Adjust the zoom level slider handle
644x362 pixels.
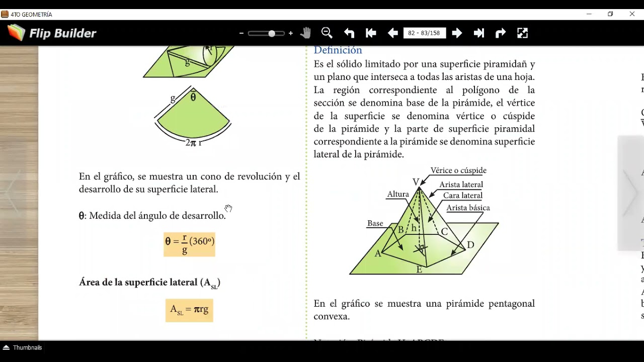click(x=272, y=33)
